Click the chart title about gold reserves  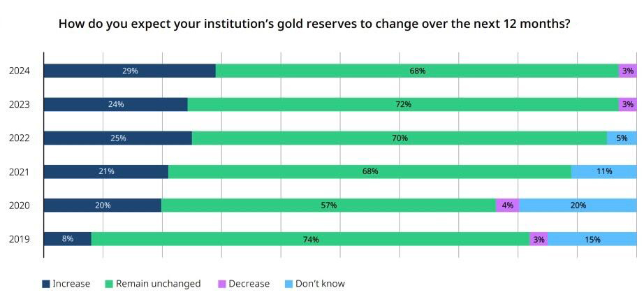[314, 24]
